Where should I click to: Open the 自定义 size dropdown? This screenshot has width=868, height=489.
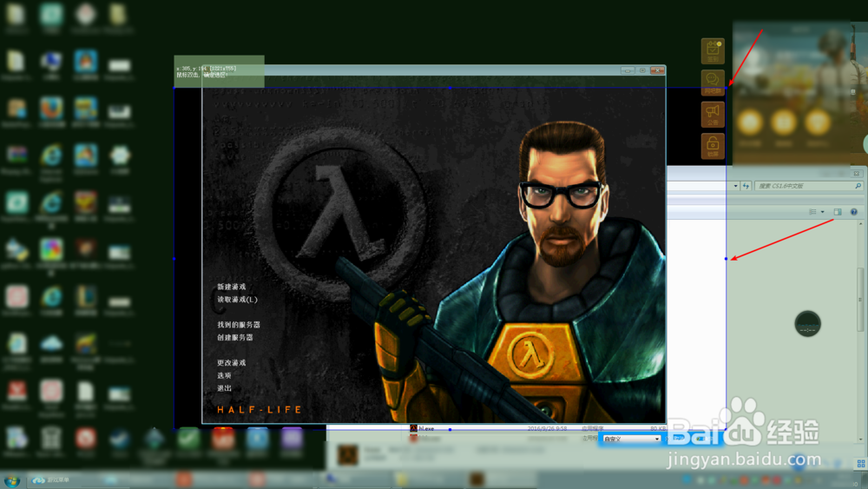(631, 439)
